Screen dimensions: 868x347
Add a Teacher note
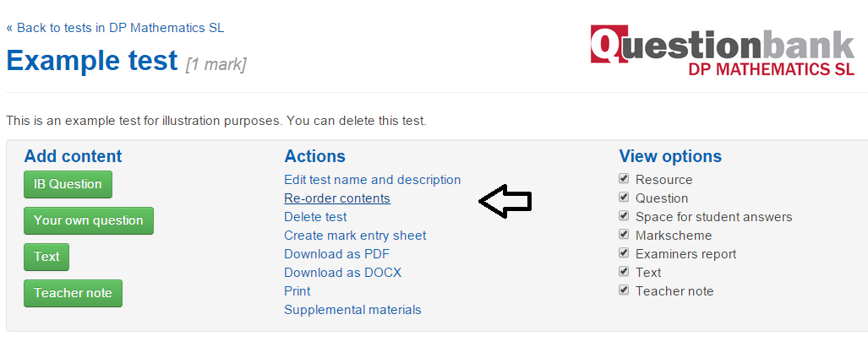pyautogui.click(x=73, y=293)
